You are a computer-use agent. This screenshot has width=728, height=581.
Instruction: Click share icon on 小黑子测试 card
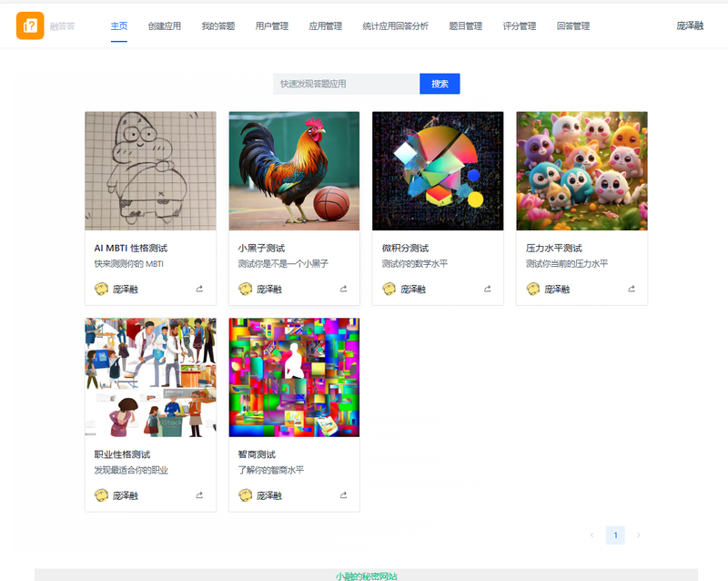pyautogui.click(x=343, y=289)
